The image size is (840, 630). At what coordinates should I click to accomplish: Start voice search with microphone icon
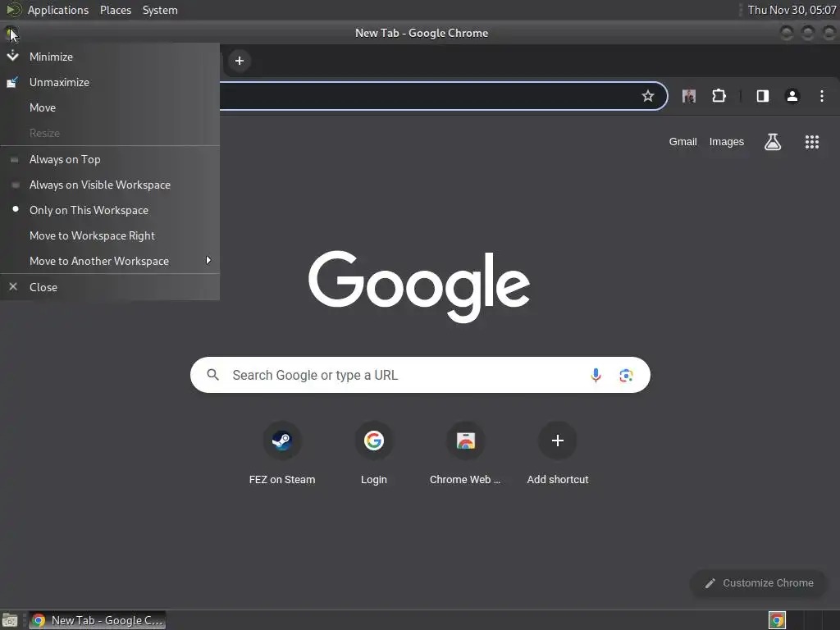click(596, 375)
